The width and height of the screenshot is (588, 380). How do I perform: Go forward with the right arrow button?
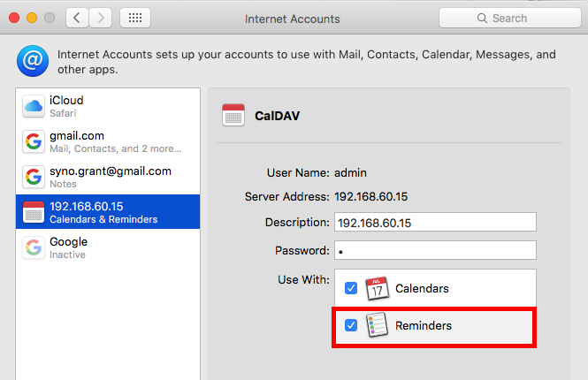pos(101,18)
